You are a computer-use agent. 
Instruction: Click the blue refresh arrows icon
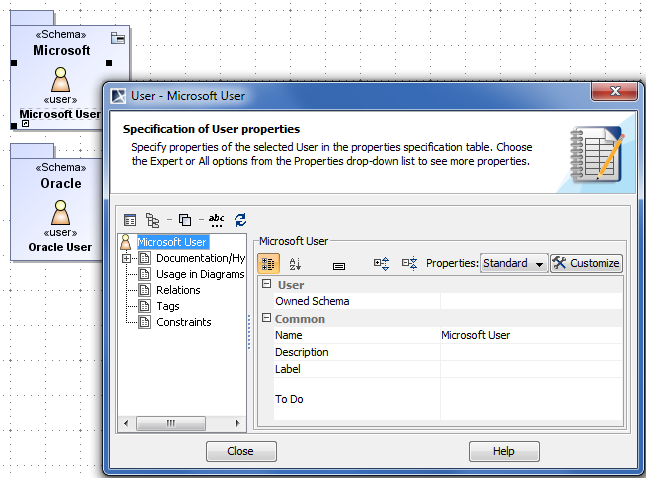tap(241, 220)
